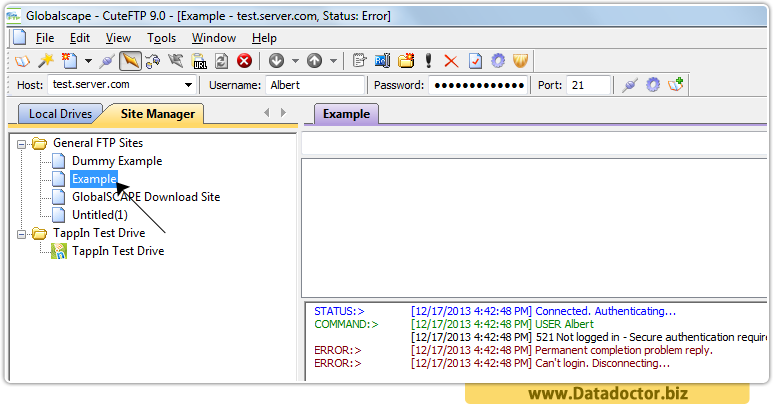The width and height of the screenshot is (773, 404).
Task: Select the Untitled(1) site entry
Action: (100, 215)
